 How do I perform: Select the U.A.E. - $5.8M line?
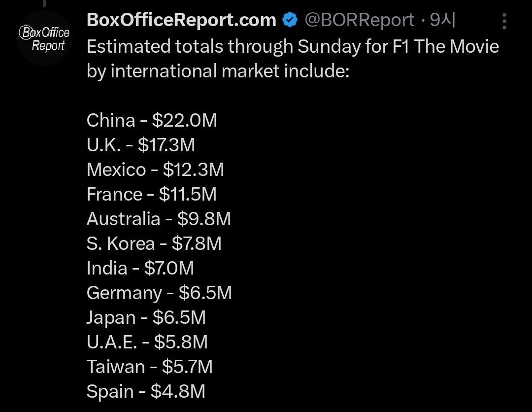click(x=147, y=343)
